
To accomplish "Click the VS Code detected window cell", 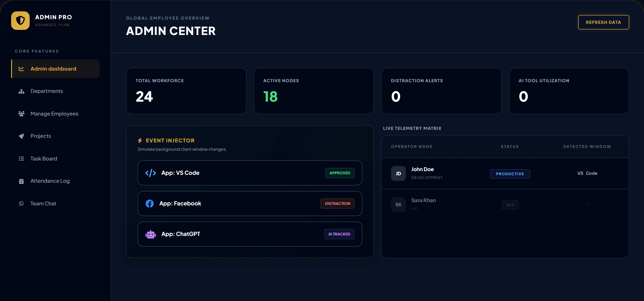I will point(587,173).
